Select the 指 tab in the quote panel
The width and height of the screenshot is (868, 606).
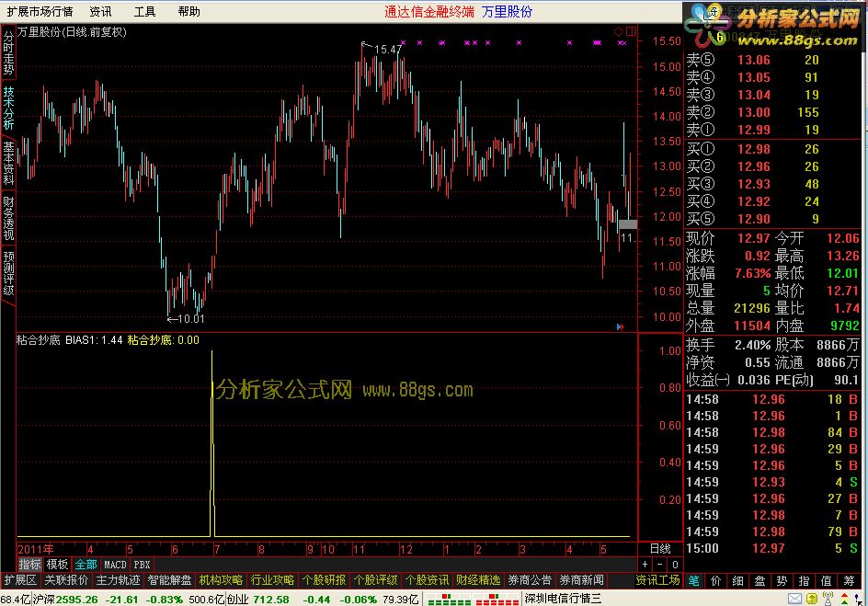804,580
